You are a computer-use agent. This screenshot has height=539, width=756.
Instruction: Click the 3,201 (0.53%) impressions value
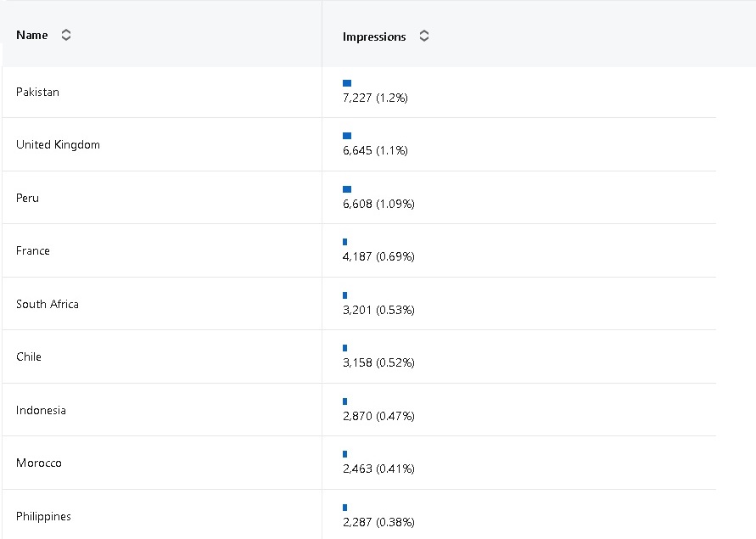378,310
